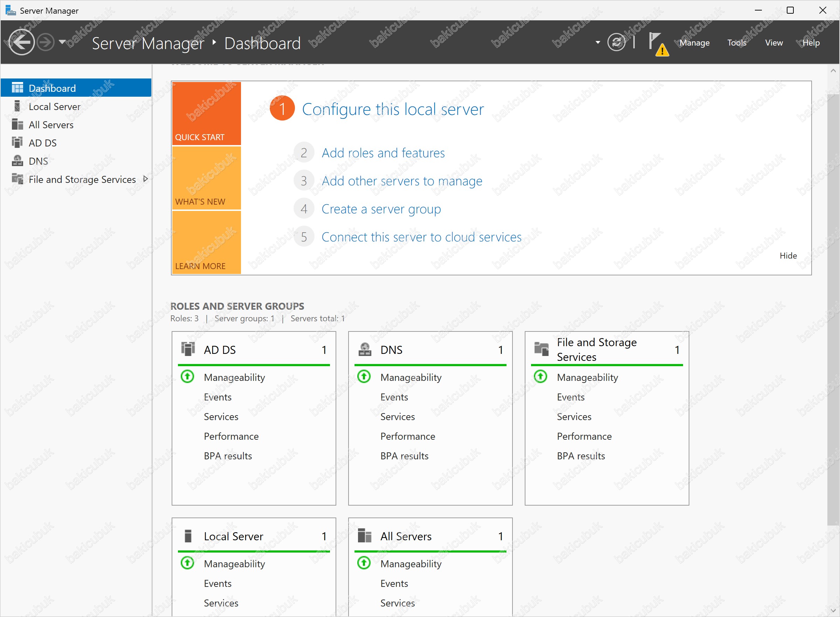The width and height of the screenshot is (840, 617).
Task: Open the View menu
Action: point(773,43)
